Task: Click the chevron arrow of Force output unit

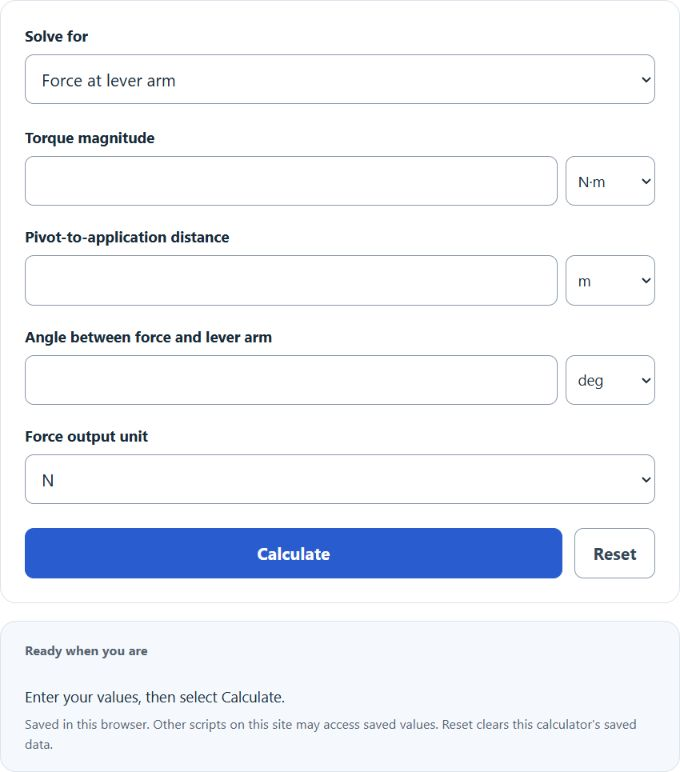Action: point(646,480)
